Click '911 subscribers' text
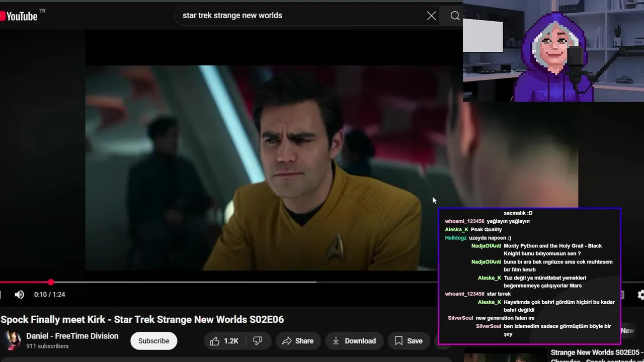Image resolution: width=644 pixels, height=362 pixels. [47, 346]
